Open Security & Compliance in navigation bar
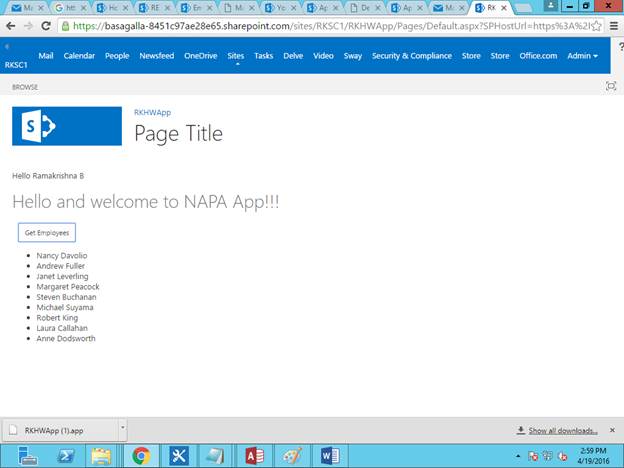 click(x=412, y=56)
